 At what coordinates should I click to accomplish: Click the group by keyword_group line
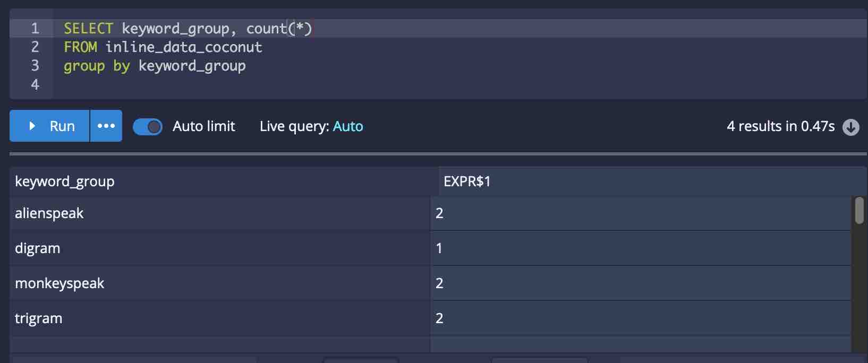(x=155, y=66)
